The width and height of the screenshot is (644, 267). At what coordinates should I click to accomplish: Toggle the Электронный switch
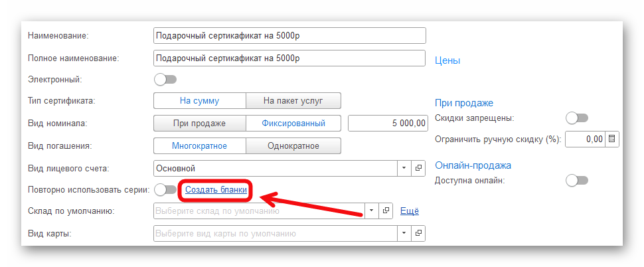165,79
